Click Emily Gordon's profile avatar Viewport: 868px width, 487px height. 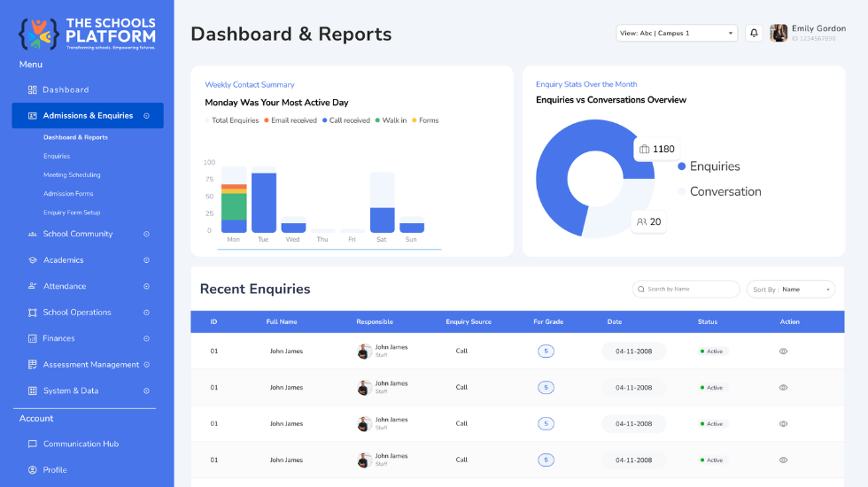(779, 34)
